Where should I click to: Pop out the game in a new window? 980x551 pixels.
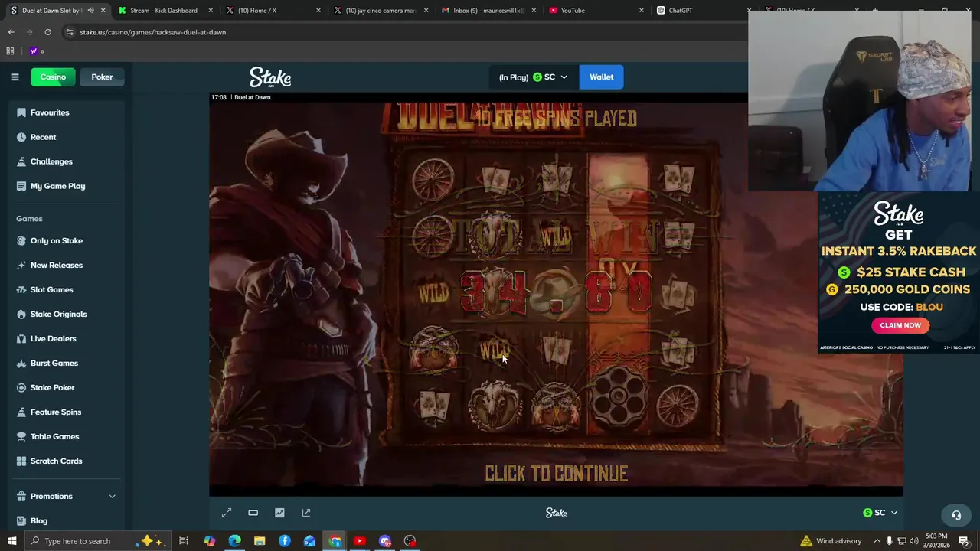[306, 513]
